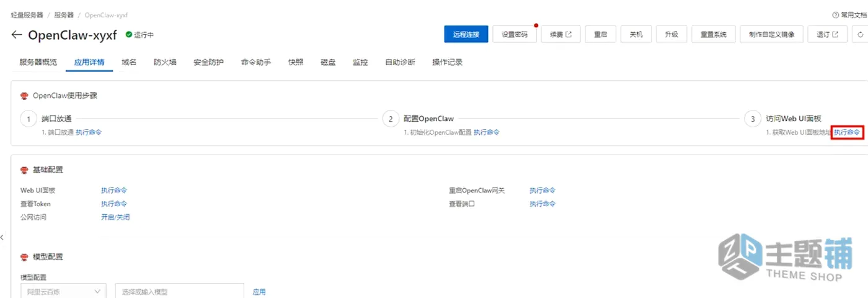
Task: Click the refresh icon button
Action: coord(860,34)
